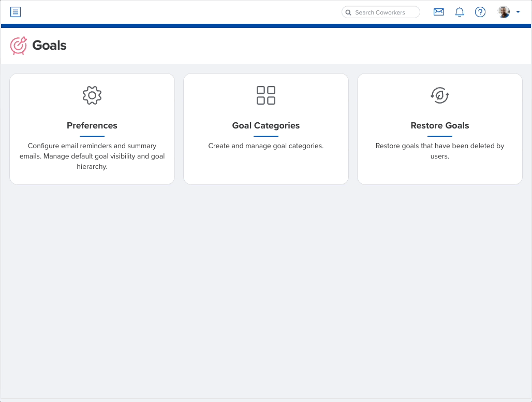
Task: Click 'Create and manage goal categories.' text
Action: (266, 146)
